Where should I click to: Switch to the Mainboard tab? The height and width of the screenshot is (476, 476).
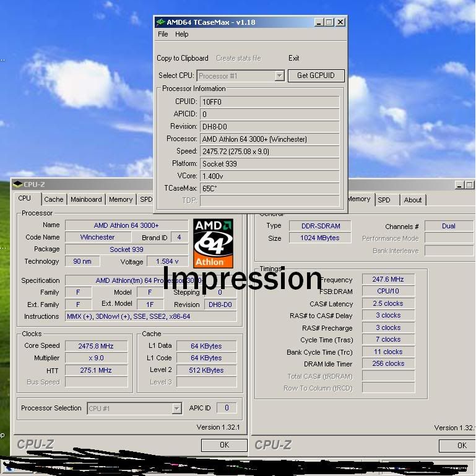(x=86, y=199)
